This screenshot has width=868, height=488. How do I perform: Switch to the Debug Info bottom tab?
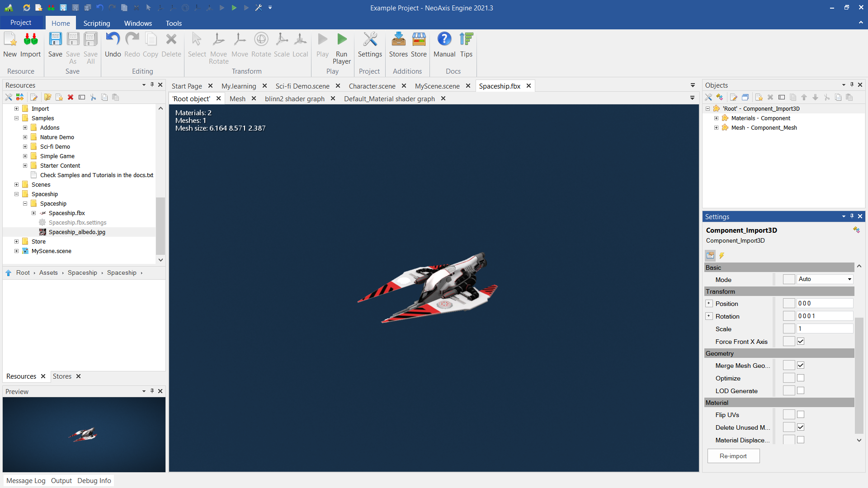tap(94, 480)
